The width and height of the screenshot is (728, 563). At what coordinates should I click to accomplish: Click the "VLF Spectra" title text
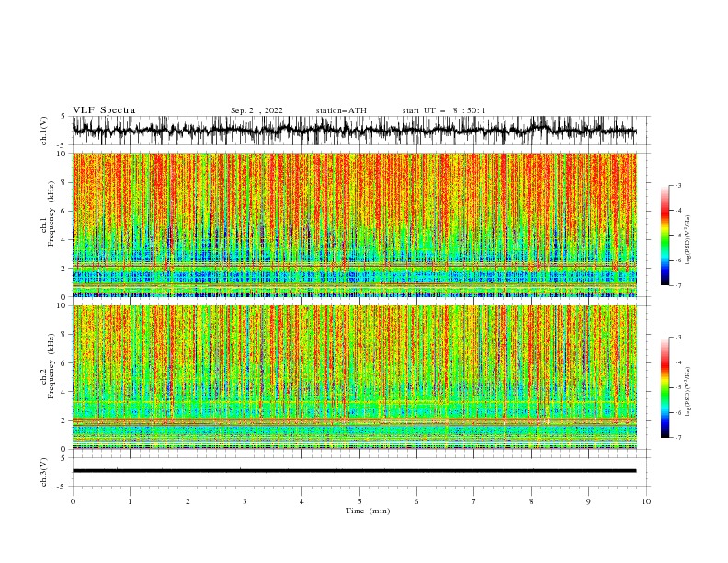coord(104,110)
